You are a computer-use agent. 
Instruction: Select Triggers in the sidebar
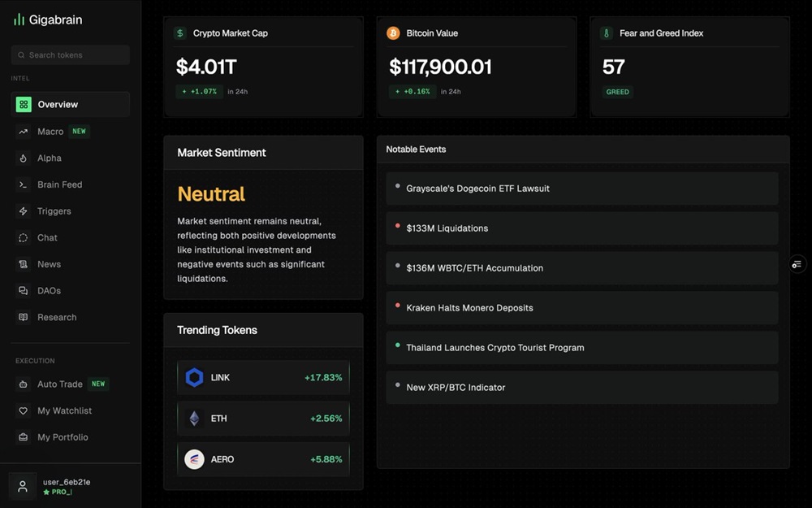coord(54,211)
